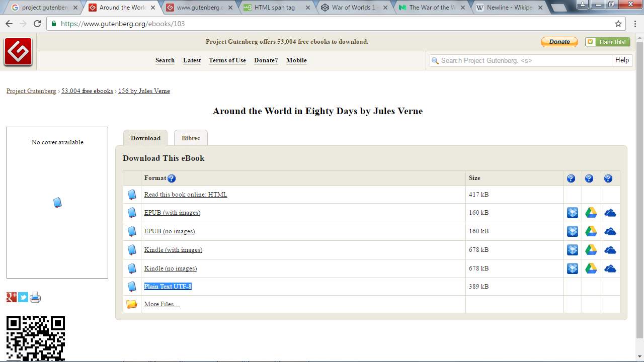Click the Google Drive column help icon
The image size is (644, 362).
pyautogui.click(x=589, y=178)
